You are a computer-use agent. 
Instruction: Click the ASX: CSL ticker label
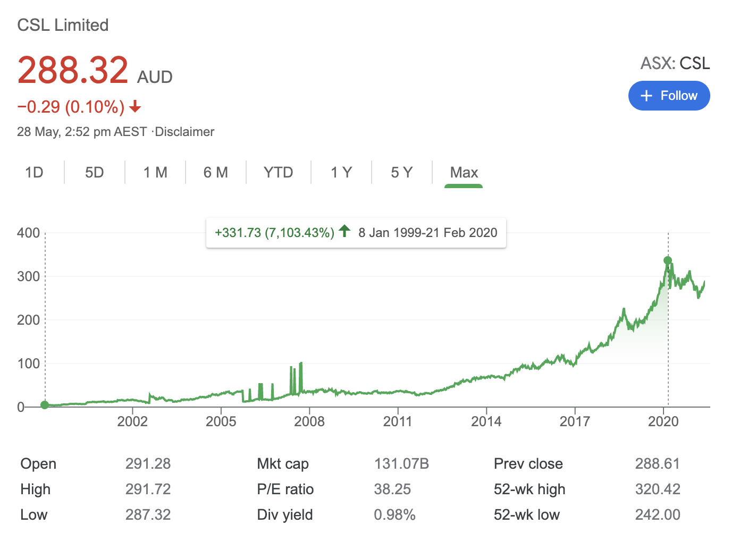675,63
